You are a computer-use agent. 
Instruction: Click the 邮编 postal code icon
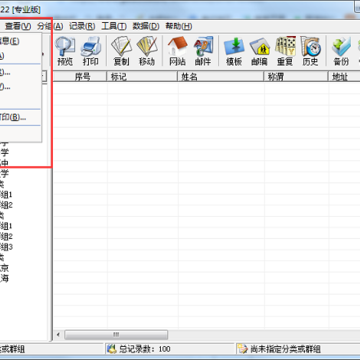click(x=259, y=51)
